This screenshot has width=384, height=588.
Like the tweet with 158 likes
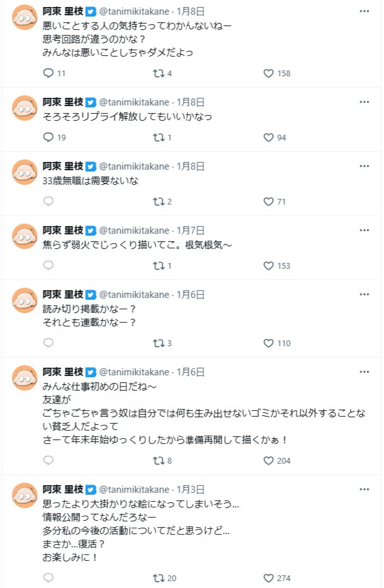coord(268,73)
